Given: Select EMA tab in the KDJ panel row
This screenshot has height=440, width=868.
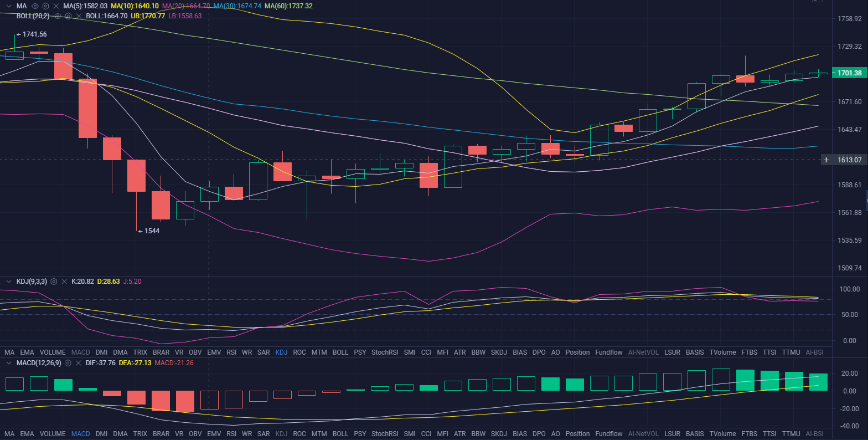Looking at the screenshot, I should pyautogui.click(x=27, y=352).
